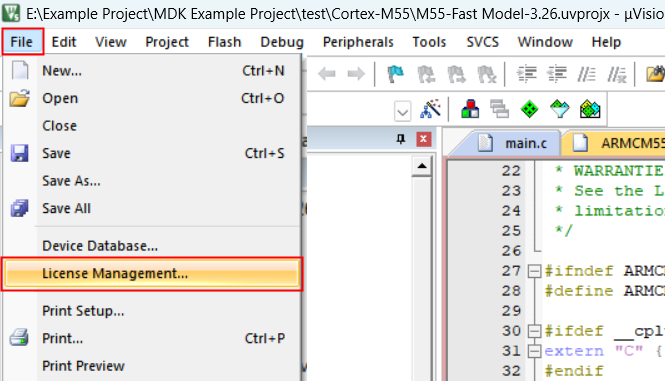Click the Navigate Backwards arrow icon
Viewport: 665px width, 381px height.
(x=327, y=74)
